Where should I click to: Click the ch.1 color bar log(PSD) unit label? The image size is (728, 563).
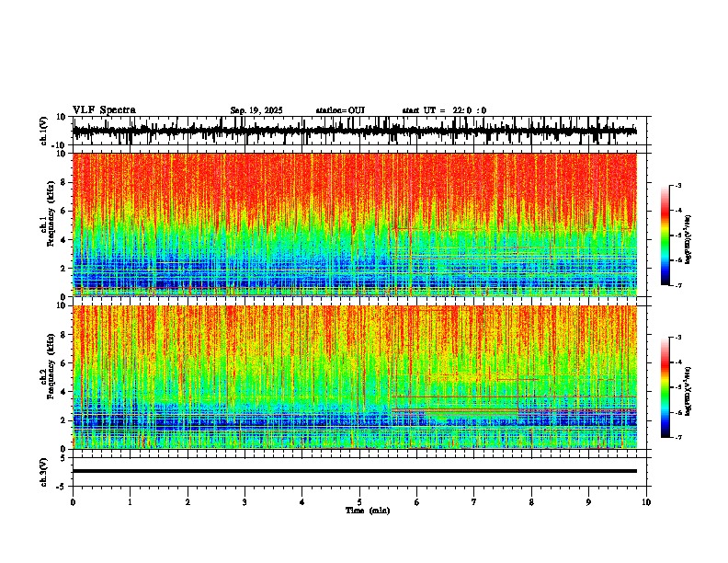[688, 239]
